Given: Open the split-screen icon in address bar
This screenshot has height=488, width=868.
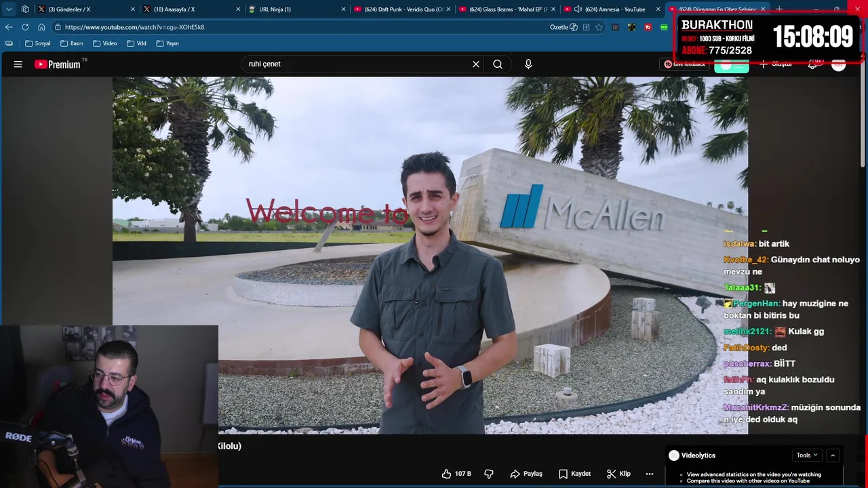Looking at the screenshot, I should tap(586, 27).
